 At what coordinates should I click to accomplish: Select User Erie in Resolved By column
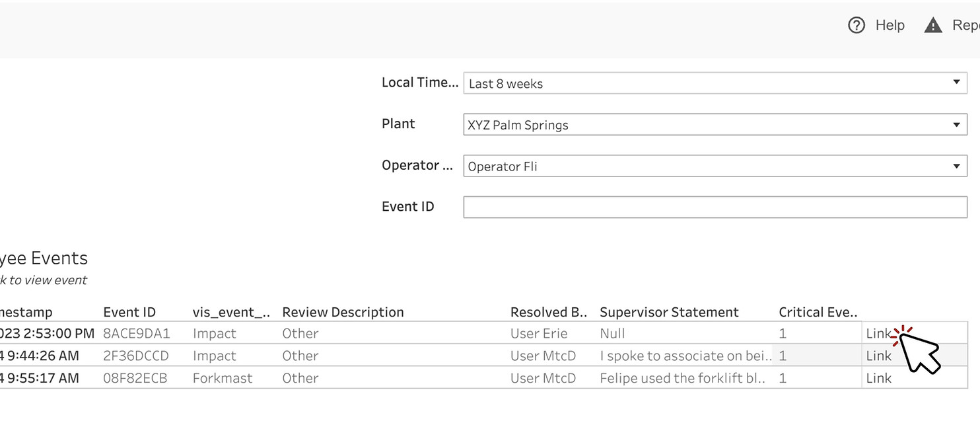[539, 334]
